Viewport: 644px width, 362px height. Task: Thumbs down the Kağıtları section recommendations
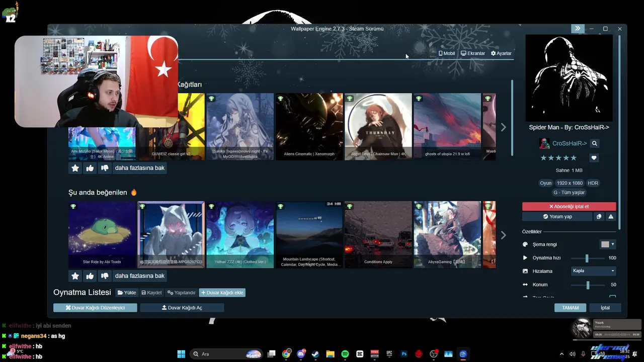coord(105,168)
